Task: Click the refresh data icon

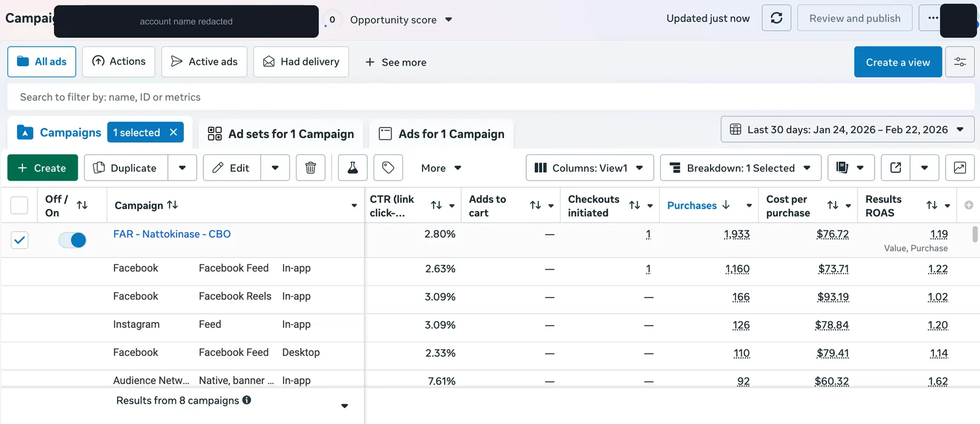Action: [776, 18]
